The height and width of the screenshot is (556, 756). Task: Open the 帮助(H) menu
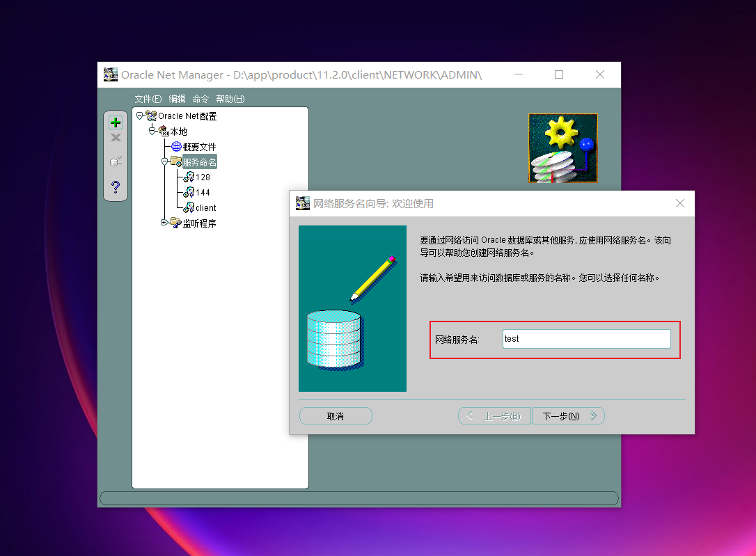click(230, 99)
